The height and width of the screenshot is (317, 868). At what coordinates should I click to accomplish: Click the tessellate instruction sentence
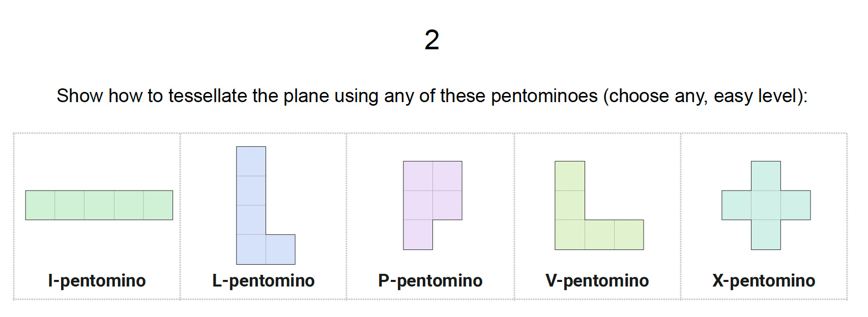pos(432,96)
